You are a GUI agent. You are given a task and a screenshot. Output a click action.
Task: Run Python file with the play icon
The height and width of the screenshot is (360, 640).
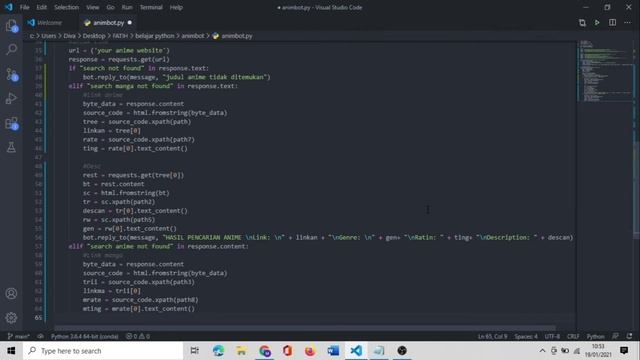pos(597,23)
